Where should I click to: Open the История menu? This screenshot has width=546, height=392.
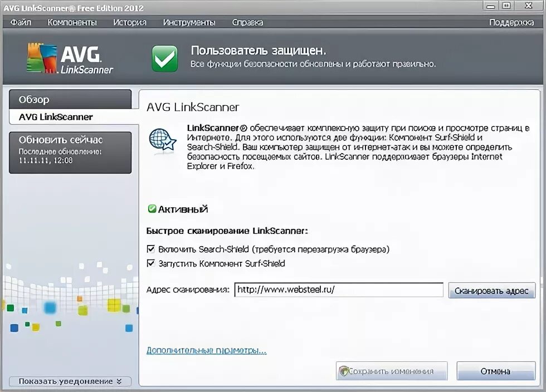(129, 22)
